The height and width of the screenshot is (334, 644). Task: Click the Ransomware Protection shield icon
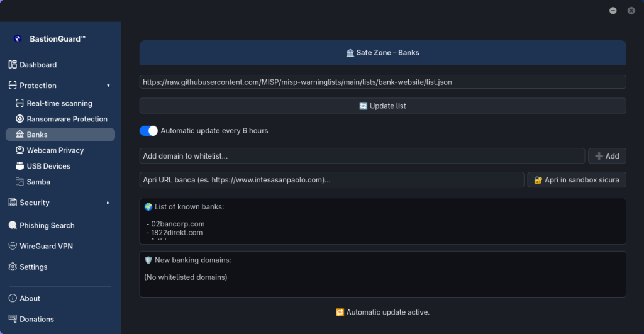19,119
